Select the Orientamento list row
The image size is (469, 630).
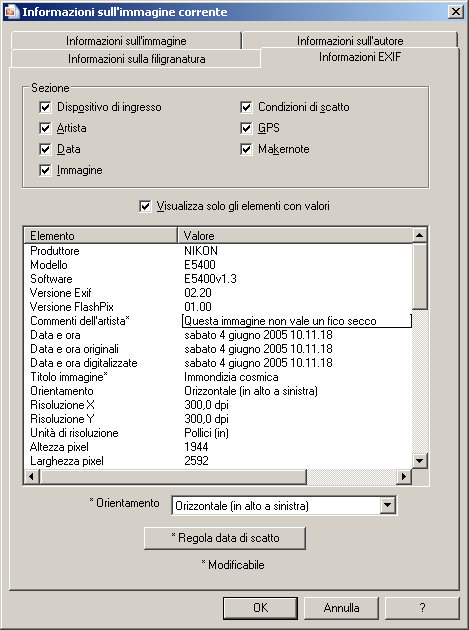click(218, 391)
